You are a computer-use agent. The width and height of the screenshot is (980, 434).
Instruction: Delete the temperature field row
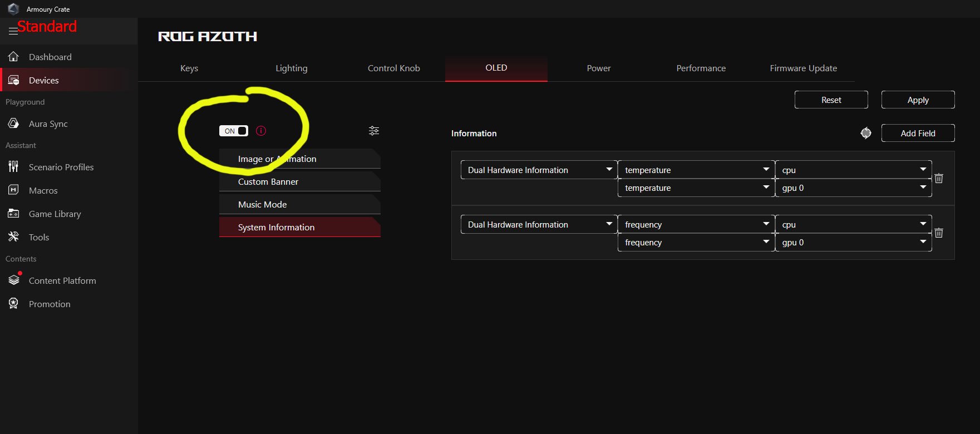point(939,179)
